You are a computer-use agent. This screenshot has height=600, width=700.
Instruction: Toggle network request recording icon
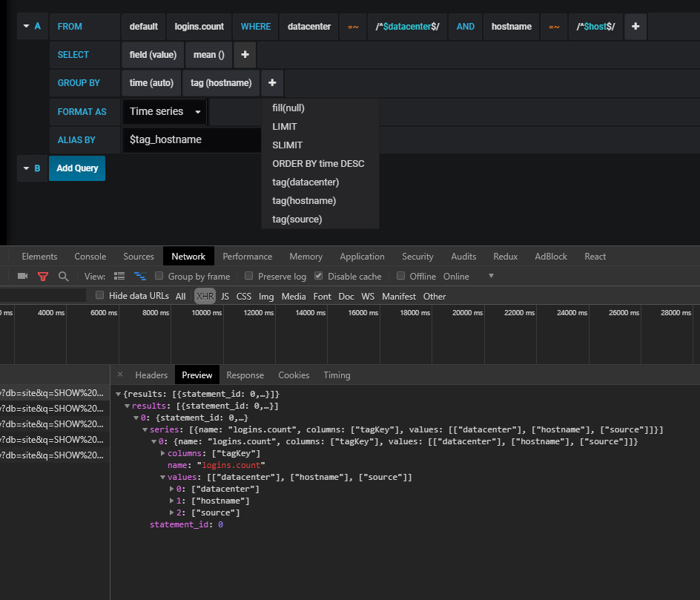22,276
